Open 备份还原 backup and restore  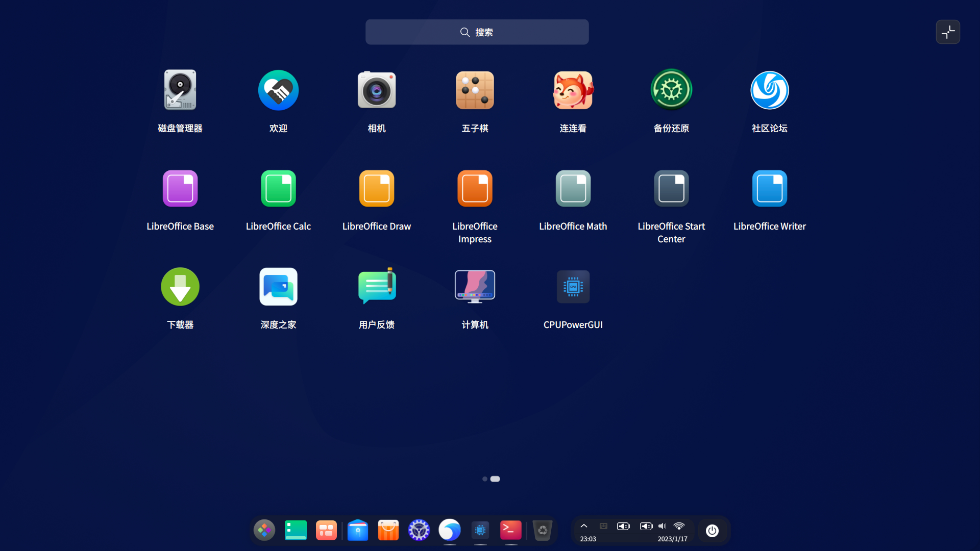point(671,90)
